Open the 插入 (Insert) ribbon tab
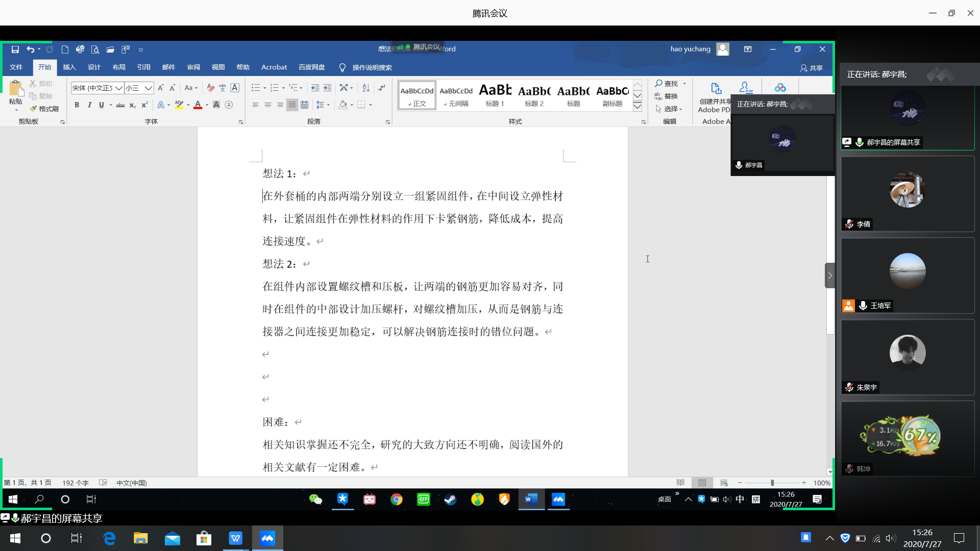Screen dimensions: 980x551 tap(69, 67)
